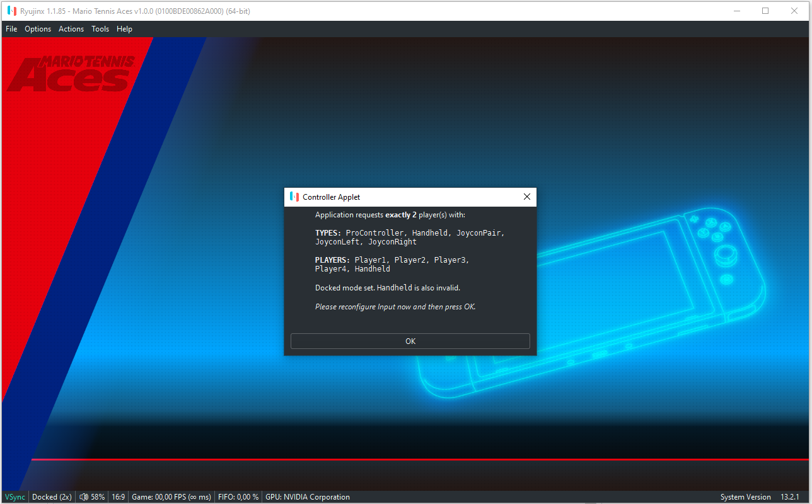Click the Mario Tennis Aces logo
Viewport: 812px width, 504px height.
(x=72, y=73)
